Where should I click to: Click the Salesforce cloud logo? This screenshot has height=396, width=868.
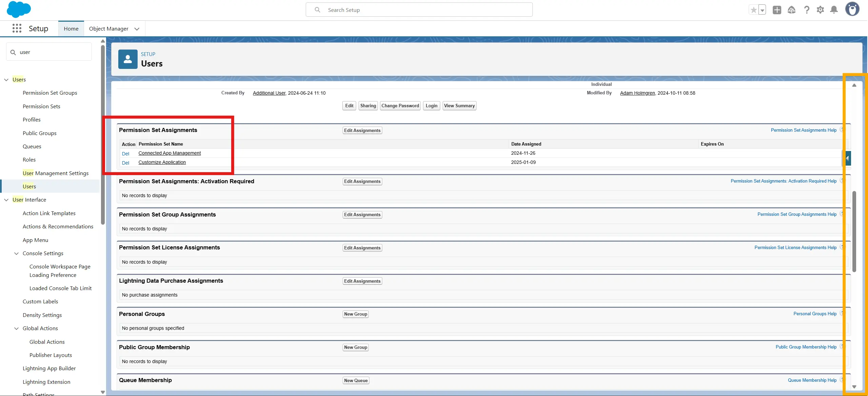click(x=19, y=10)
